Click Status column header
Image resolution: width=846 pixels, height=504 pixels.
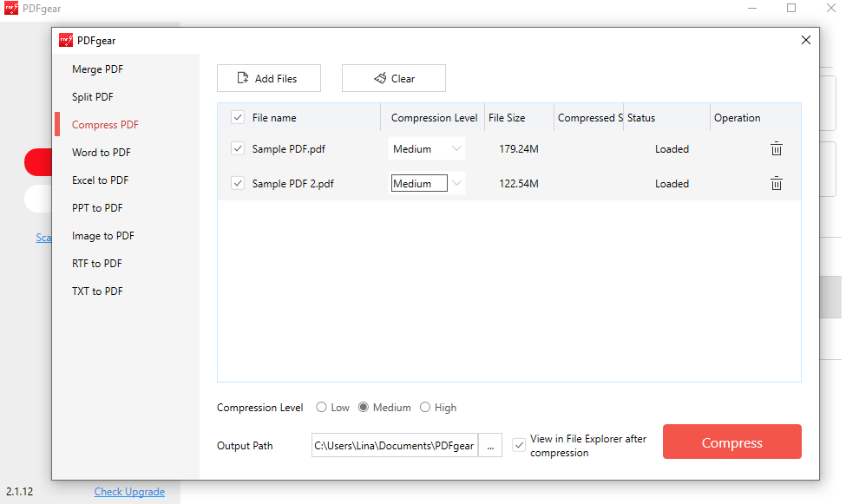(x=641, y=118)
